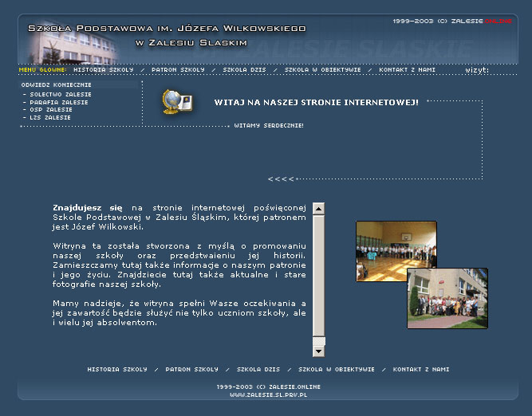The width and height of the screenshot is (532, 416).
Task: Click the globe and book icon
Action: coord(178,101)
